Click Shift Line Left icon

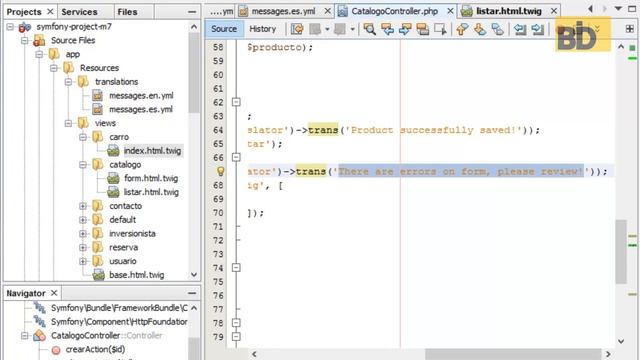520,29
